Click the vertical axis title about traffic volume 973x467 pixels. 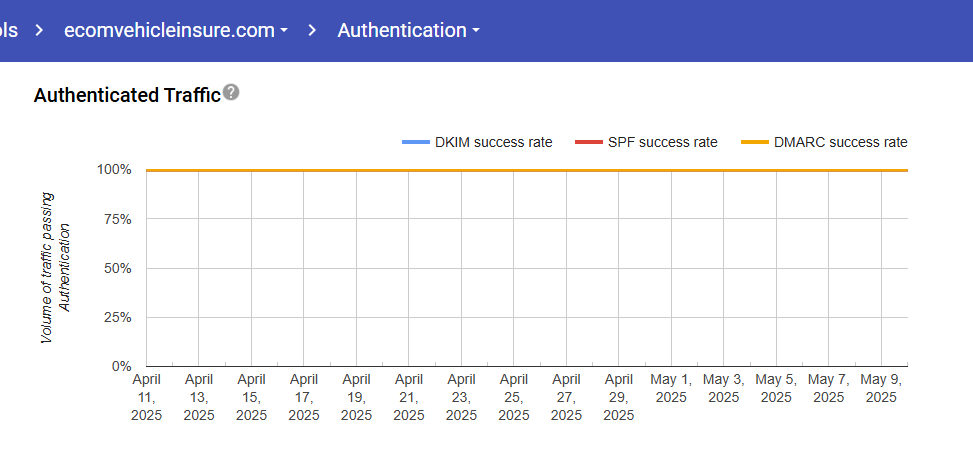56,267
